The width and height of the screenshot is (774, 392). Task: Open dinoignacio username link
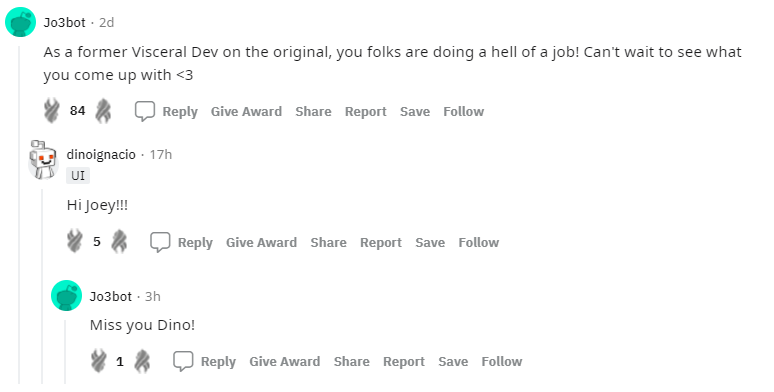pos(101,155)
